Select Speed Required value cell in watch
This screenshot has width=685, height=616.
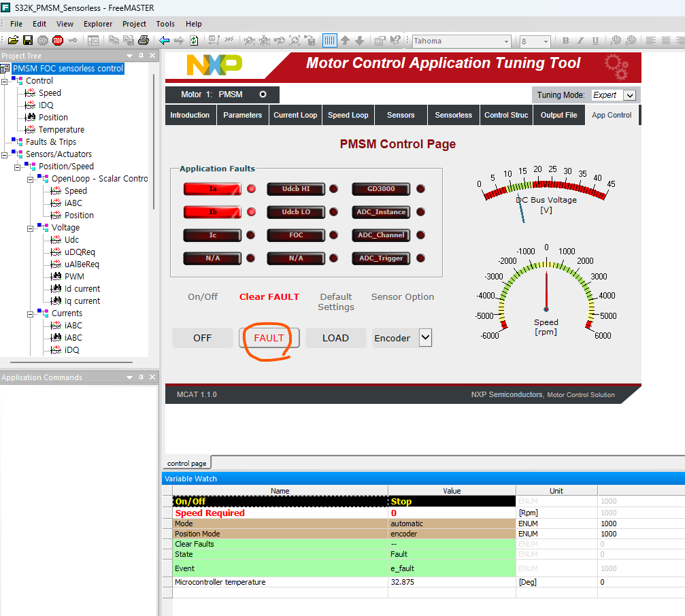452,513
